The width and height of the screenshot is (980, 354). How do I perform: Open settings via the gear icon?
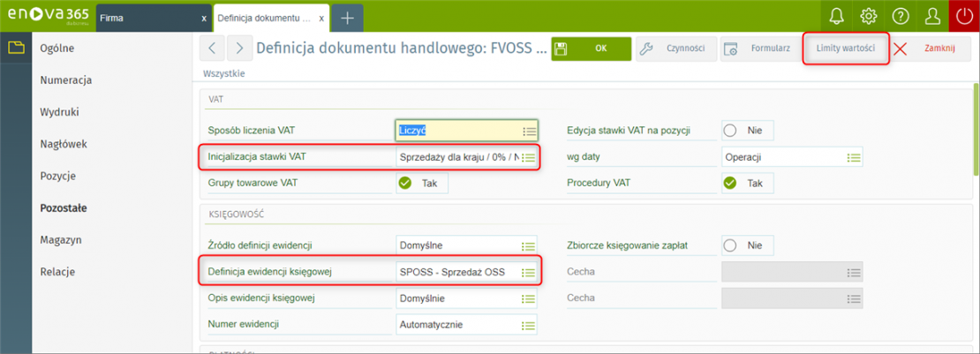tap(869, 17)
